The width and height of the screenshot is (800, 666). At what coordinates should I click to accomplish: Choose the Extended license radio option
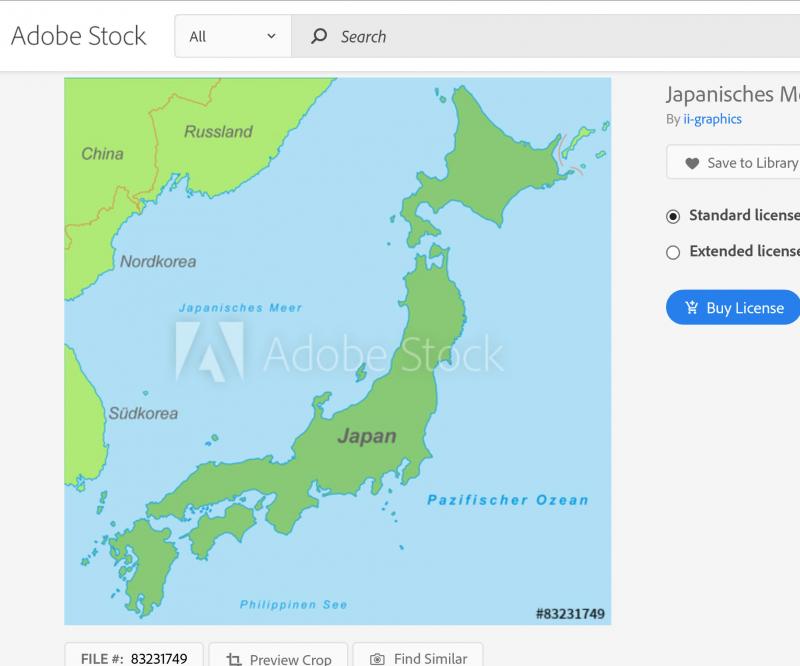(x=673, y=252)
